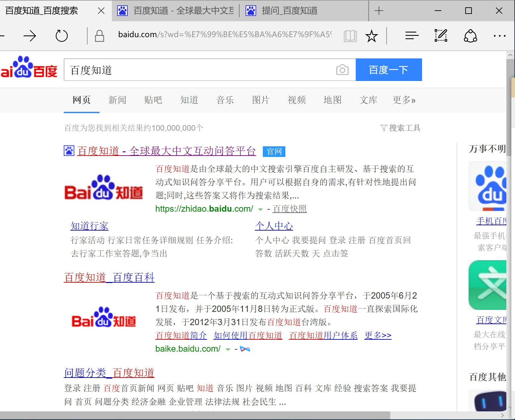Open result 百度知道_百度百科

click(109, 277)
